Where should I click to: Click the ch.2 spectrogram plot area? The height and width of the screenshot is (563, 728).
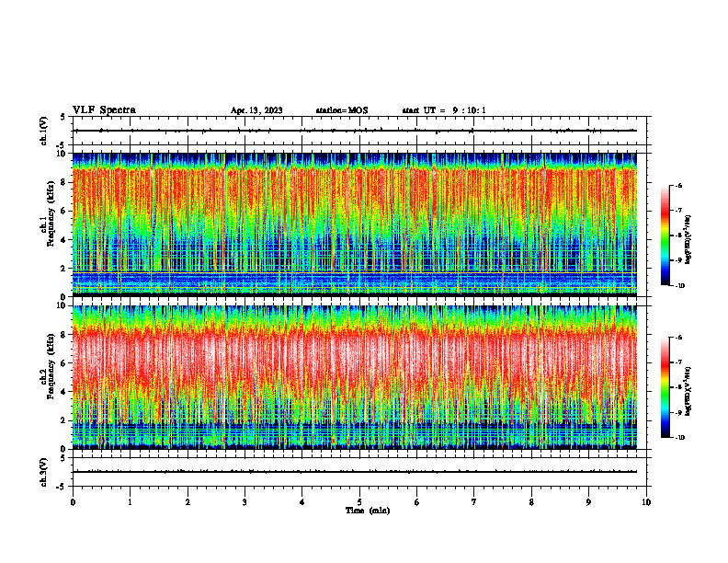pos(354,377)
